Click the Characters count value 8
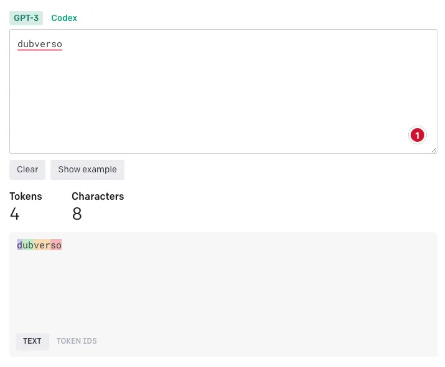This screenshot has width=445, height=367. [77, 214]
